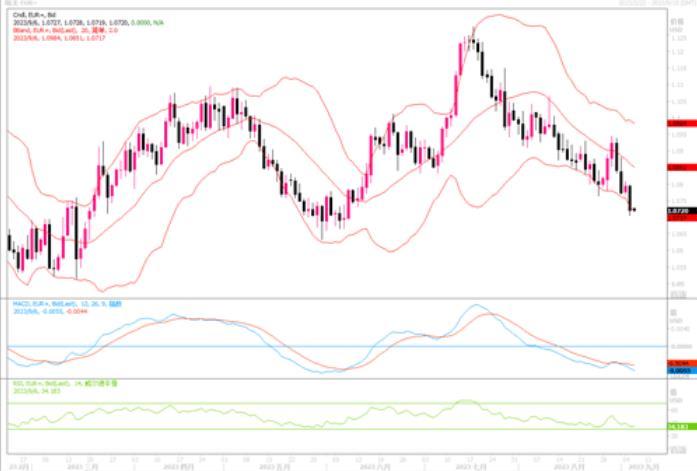Click the MACD pane horizontal zero line
Viewport: 697px width, 471px height.
[300, 346]
